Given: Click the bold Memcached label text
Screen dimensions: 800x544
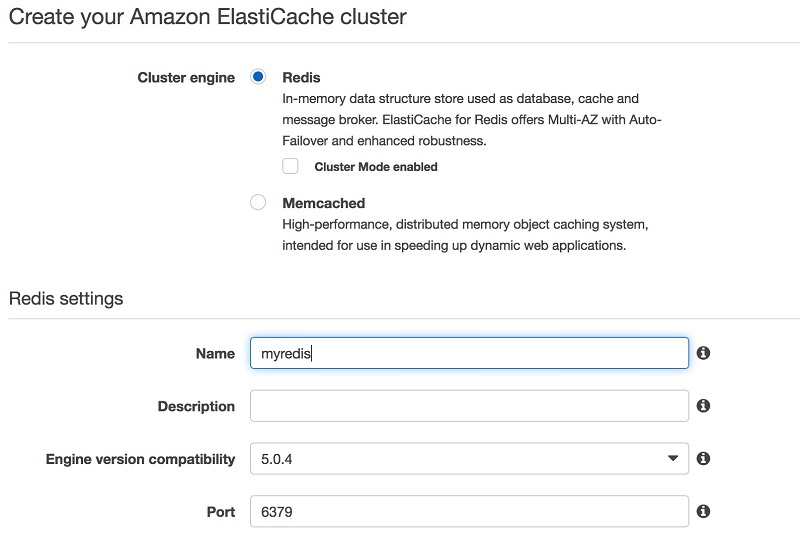Looking at the screenshot, I should point(323,203).
